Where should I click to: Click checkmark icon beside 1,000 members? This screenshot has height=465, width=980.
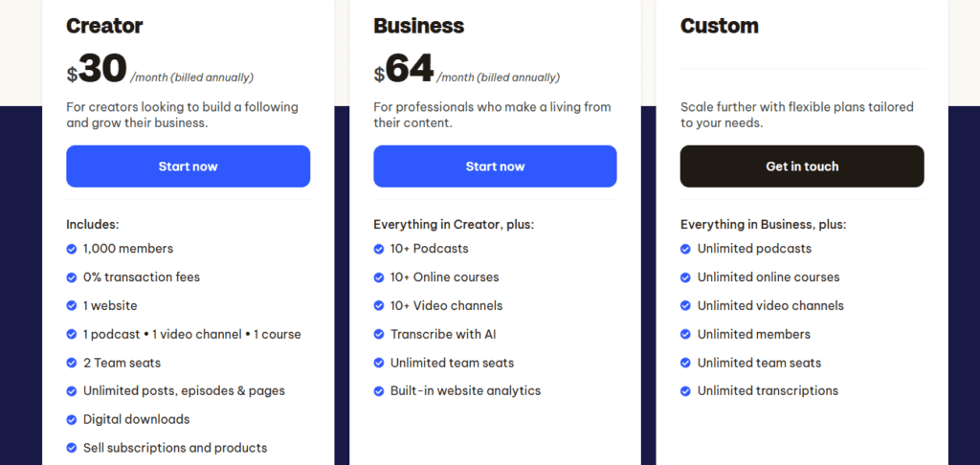[x=72, y=249]
